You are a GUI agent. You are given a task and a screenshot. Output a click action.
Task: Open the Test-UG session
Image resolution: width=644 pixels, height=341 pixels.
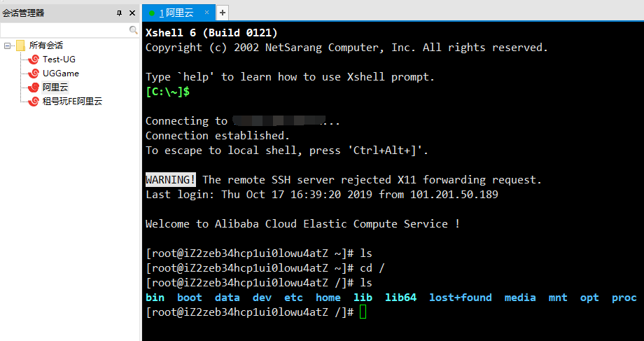click(x=59, y=60)
